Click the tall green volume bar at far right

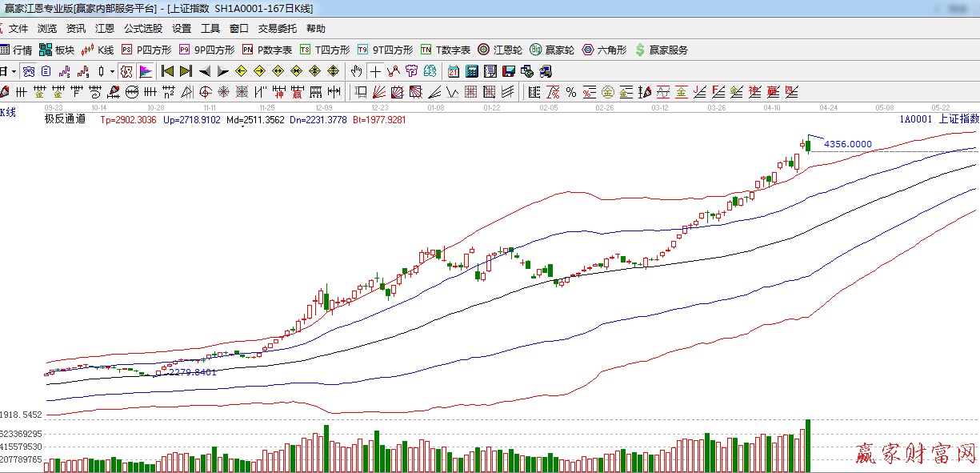click(808, 445)
